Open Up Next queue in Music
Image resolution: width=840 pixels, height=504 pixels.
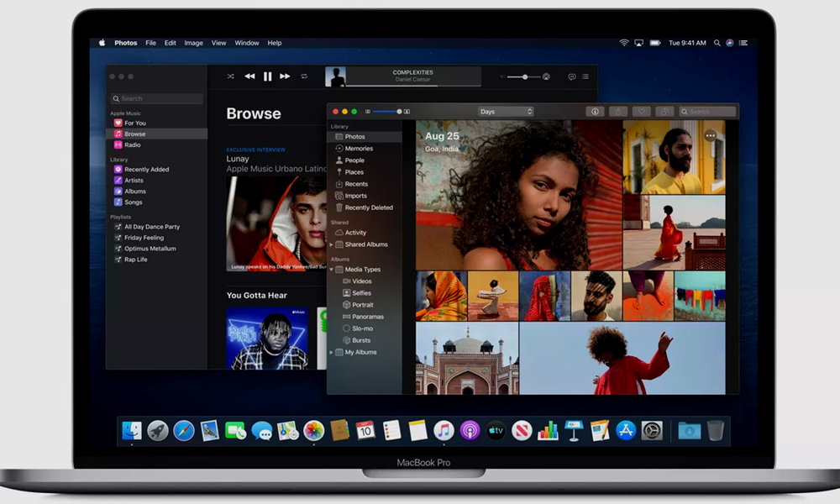585,77
